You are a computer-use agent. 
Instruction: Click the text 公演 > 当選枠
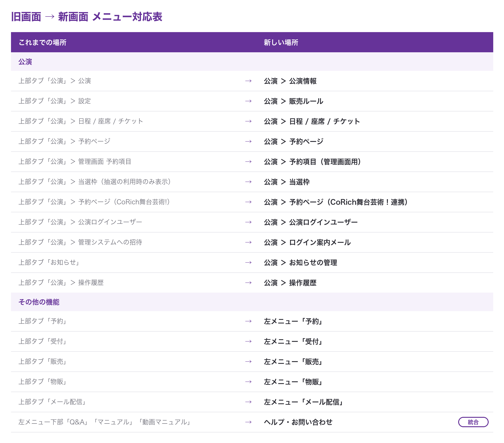[287, 182]
